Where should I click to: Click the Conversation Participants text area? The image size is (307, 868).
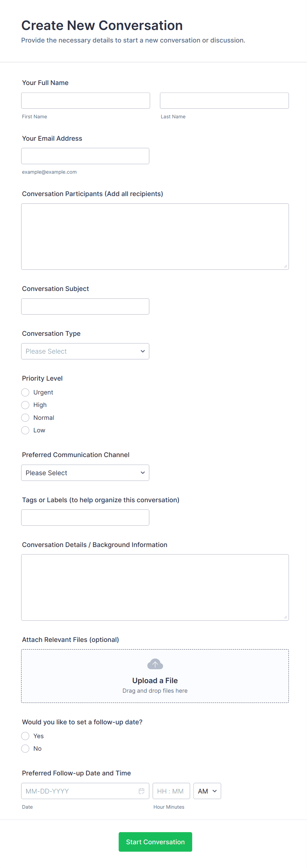point(155,236)
